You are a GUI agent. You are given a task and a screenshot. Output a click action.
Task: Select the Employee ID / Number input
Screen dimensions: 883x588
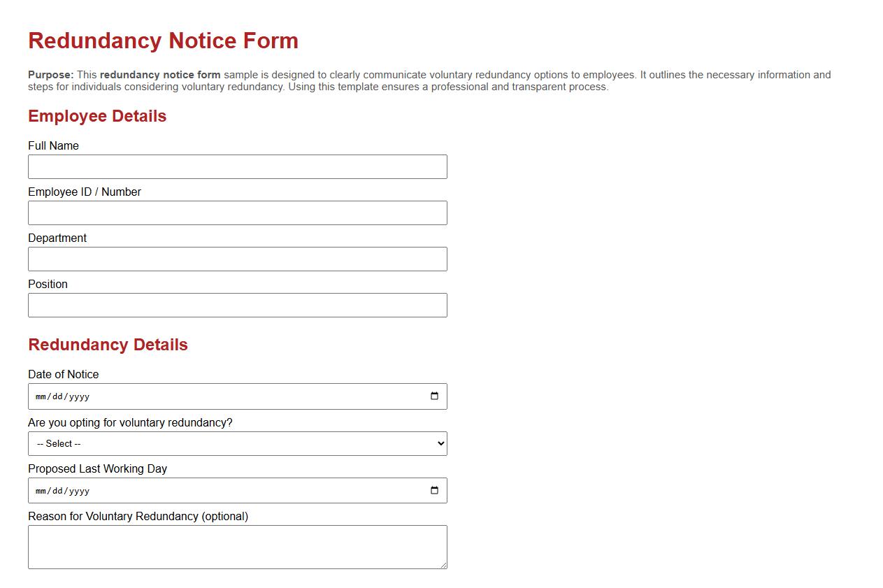click(x=237, y=213)
